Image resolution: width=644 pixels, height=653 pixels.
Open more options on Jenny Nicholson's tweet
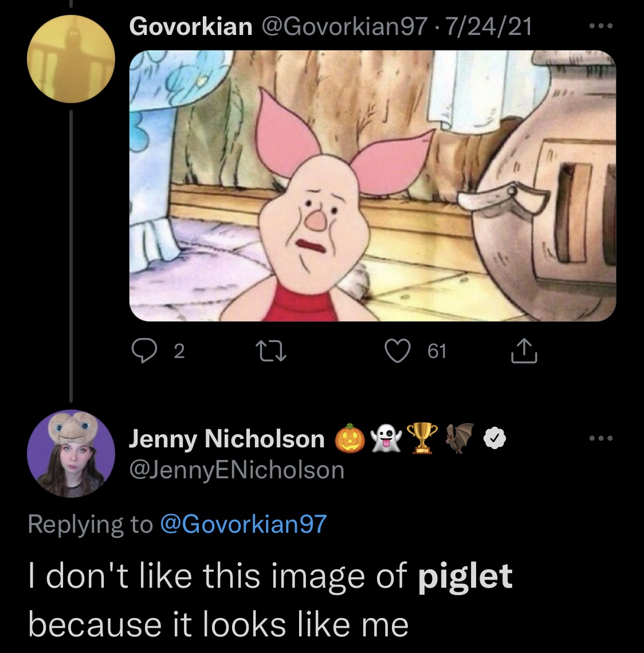(x=601, y=439)
